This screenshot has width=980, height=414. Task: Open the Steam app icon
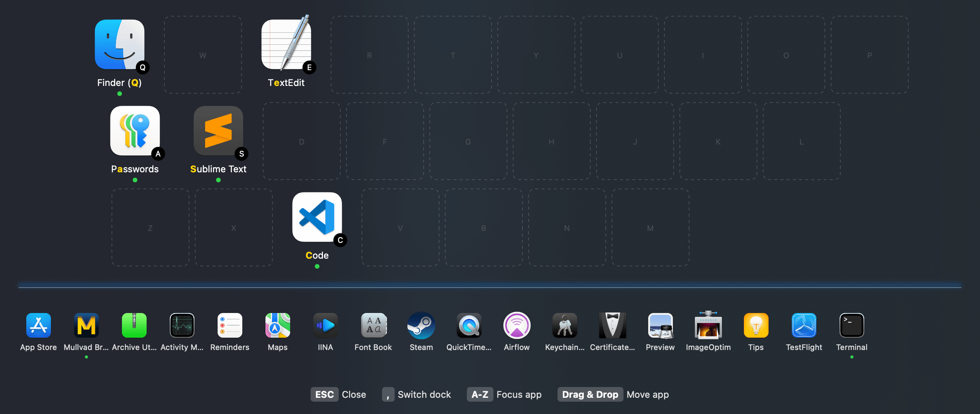point(421,325)
